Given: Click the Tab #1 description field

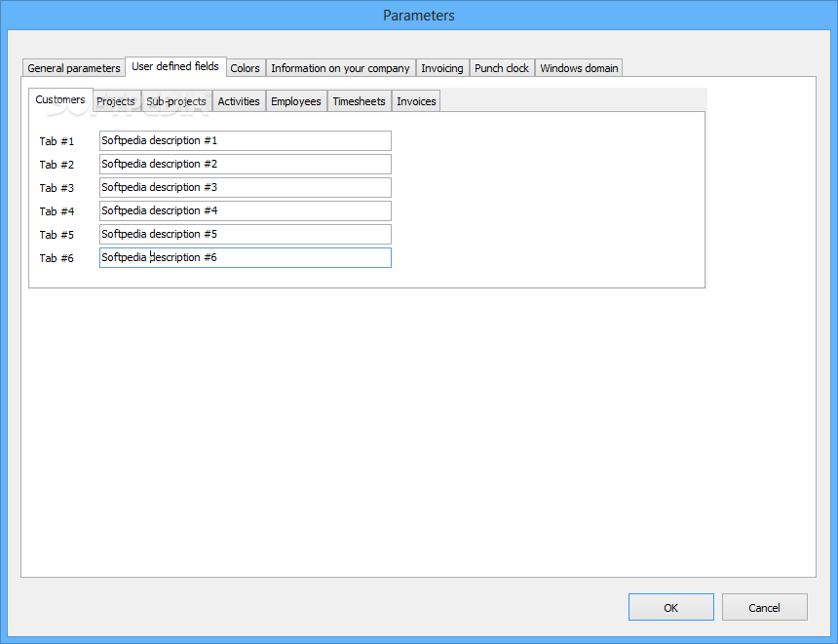Looking at the screenshot, I should click(246, 140).
